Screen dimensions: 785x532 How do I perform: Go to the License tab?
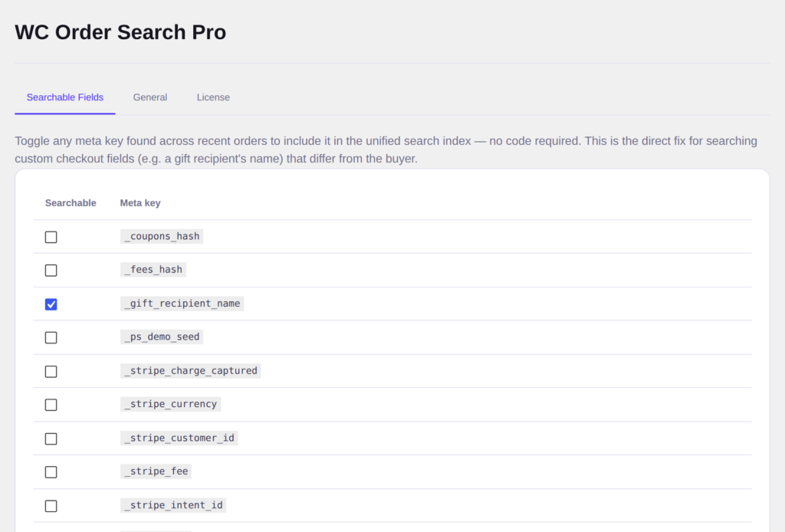213,97
